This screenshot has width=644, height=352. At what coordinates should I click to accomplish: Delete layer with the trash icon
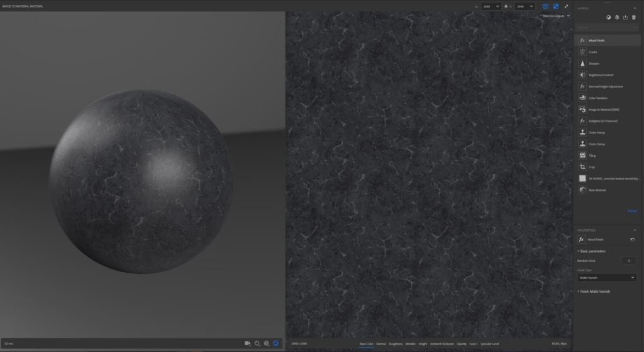point(634,17)
